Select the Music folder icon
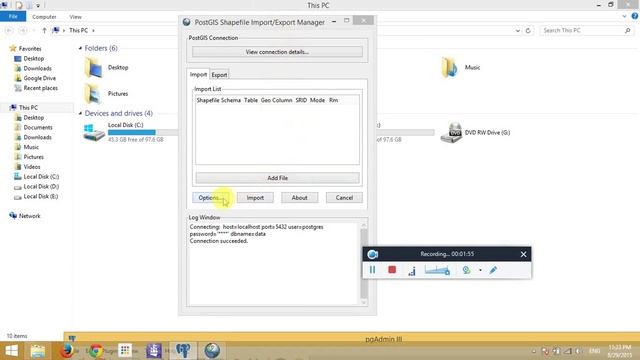Viewport: 640px width, 360px height. coord(450,67)
